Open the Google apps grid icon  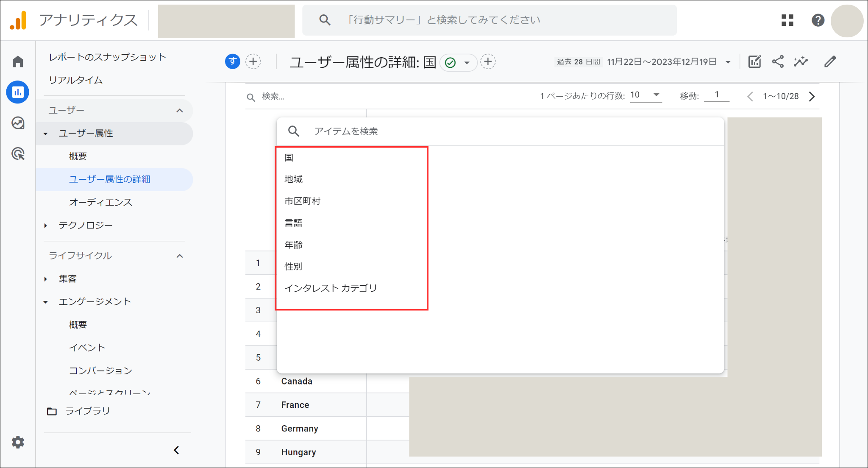787,20
